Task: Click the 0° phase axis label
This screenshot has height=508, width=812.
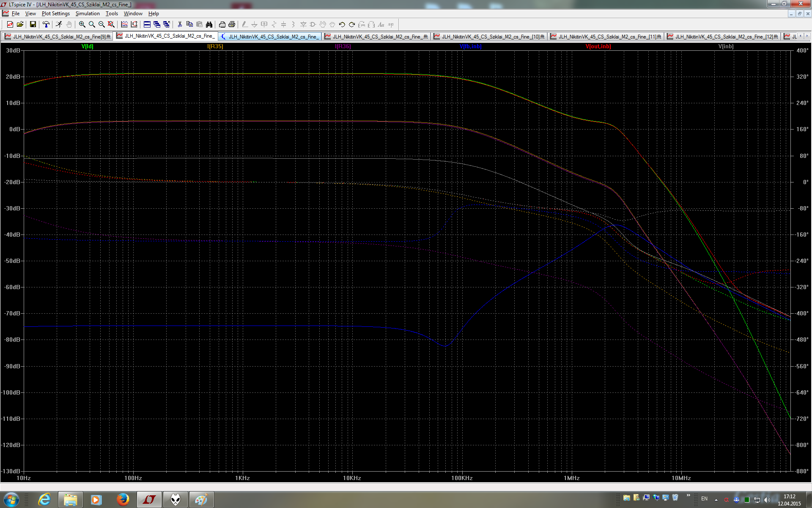Action: coord(806,182)
